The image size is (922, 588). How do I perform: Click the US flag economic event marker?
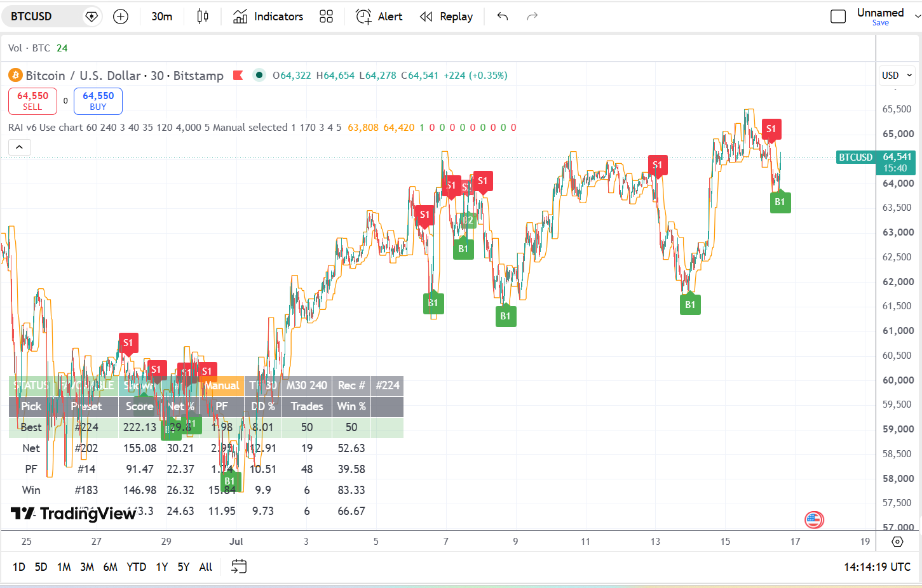(814, 520)
